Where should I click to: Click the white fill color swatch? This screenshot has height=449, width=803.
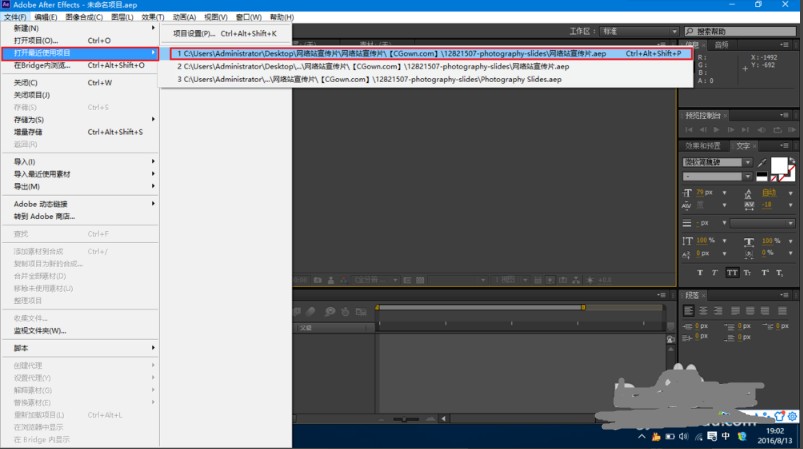(x=779, y=164)
